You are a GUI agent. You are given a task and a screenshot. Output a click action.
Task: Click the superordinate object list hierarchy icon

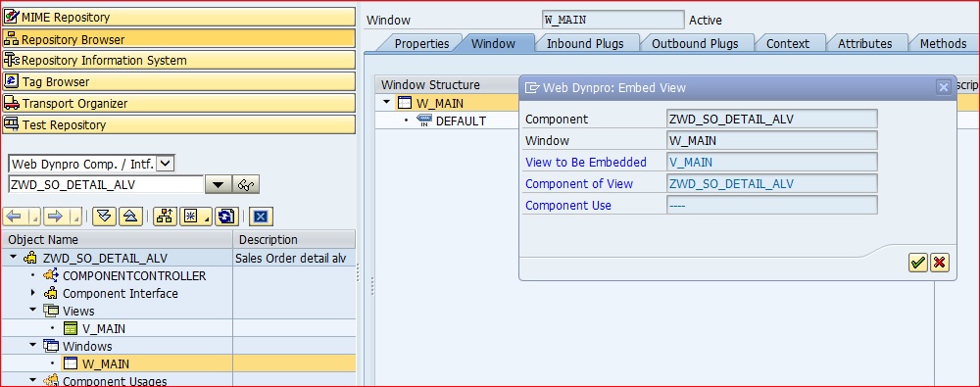pos(165,217)
